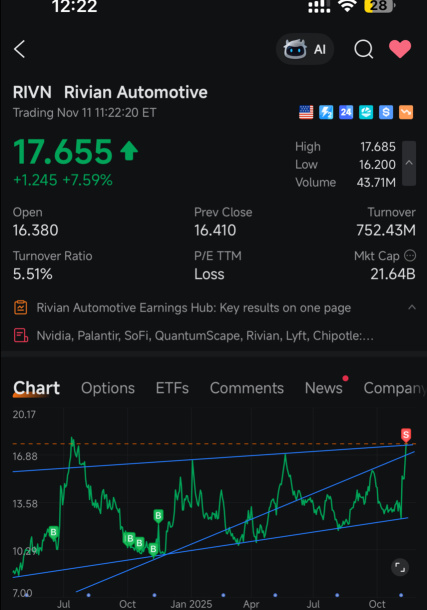
Task: Tap the Mkt Cap value 21.64B
Action: coord(393,274)
